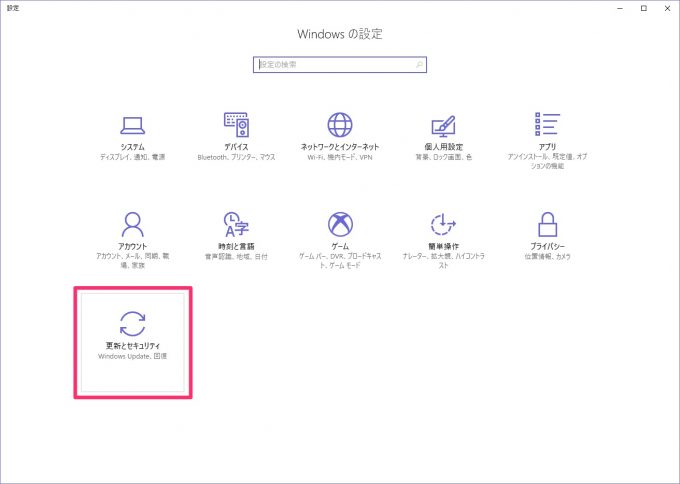Viewport: 680px width, 484px height.
Task: Click the プライバシー label
Action: pos(547,246)
